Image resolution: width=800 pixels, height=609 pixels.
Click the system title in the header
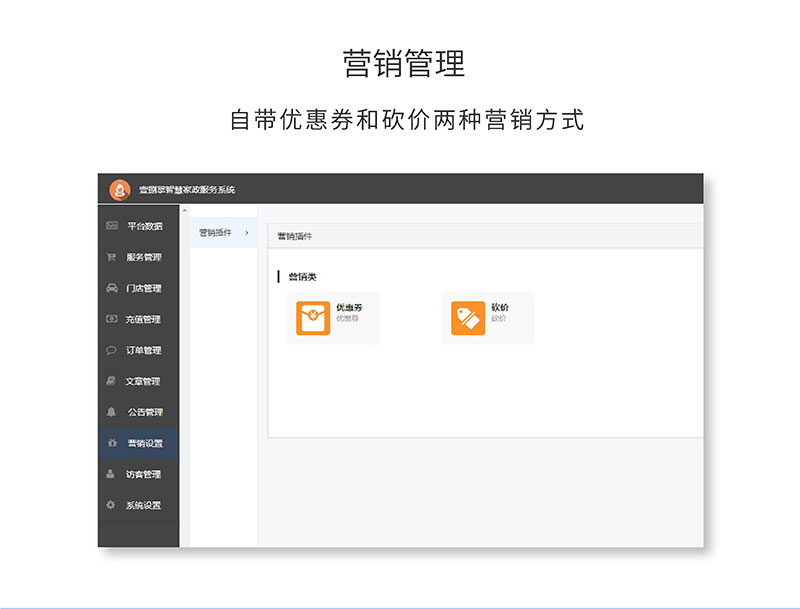tap(187, 190)
